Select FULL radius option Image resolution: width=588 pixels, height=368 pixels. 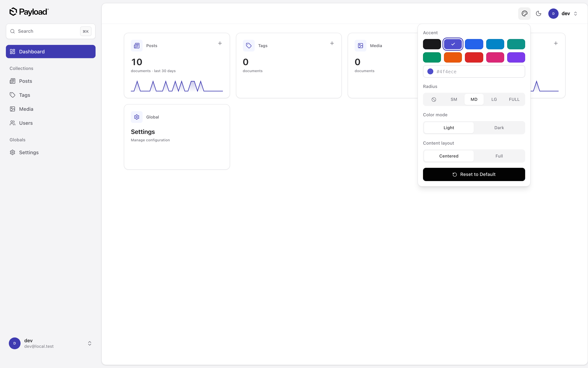[x=514, y=99]
